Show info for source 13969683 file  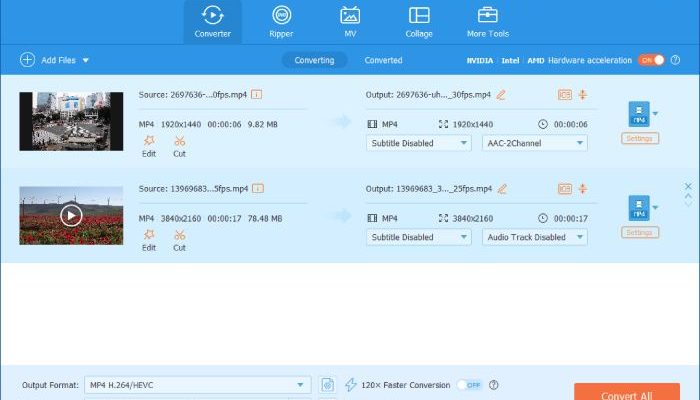click(x=258, y=188)
